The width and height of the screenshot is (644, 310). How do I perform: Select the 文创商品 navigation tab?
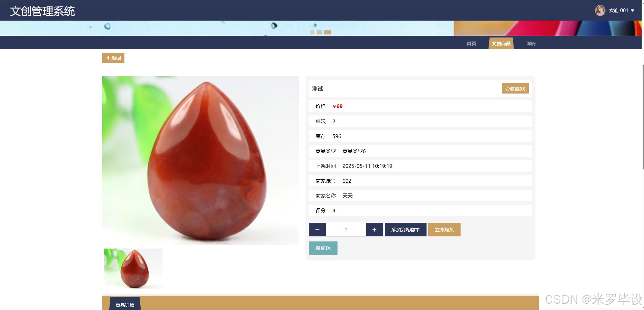(501, 44)
